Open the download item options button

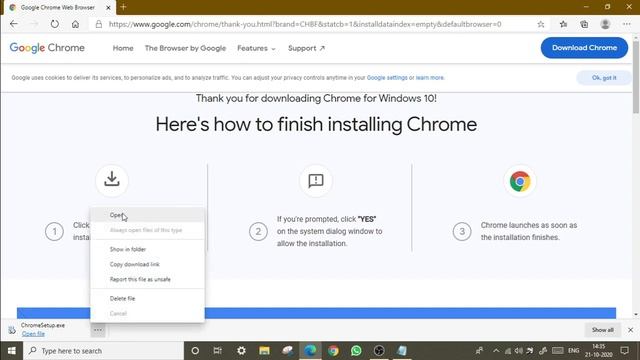[98, 330]
